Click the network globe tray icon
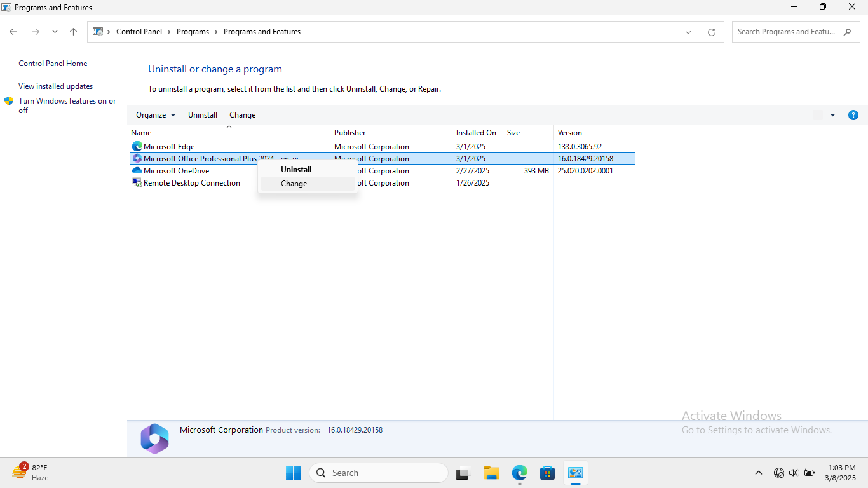This screenshot has width=868, height=488. pyautogui.click(x=778, y=473)
